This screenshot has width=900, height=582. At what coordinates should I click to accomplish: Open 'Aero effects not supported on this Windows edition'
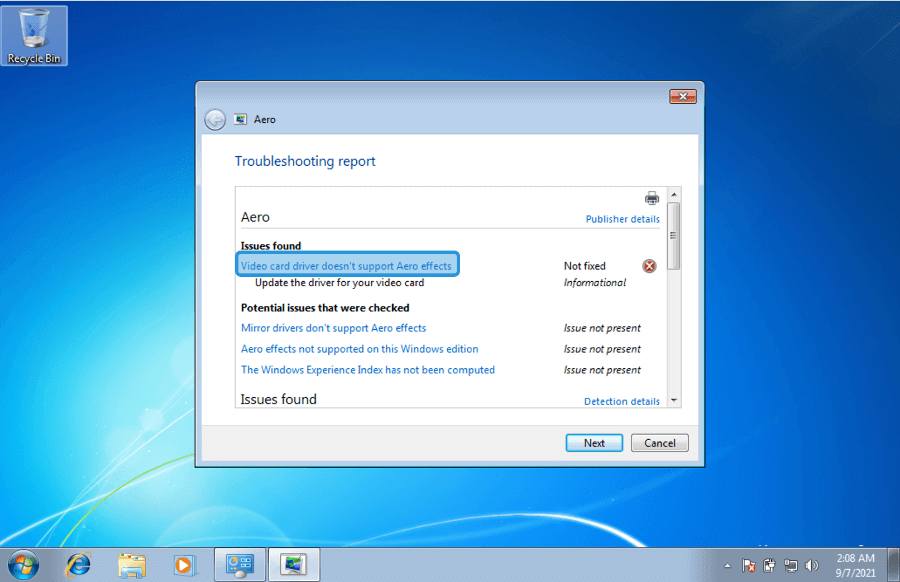(359, 349)
